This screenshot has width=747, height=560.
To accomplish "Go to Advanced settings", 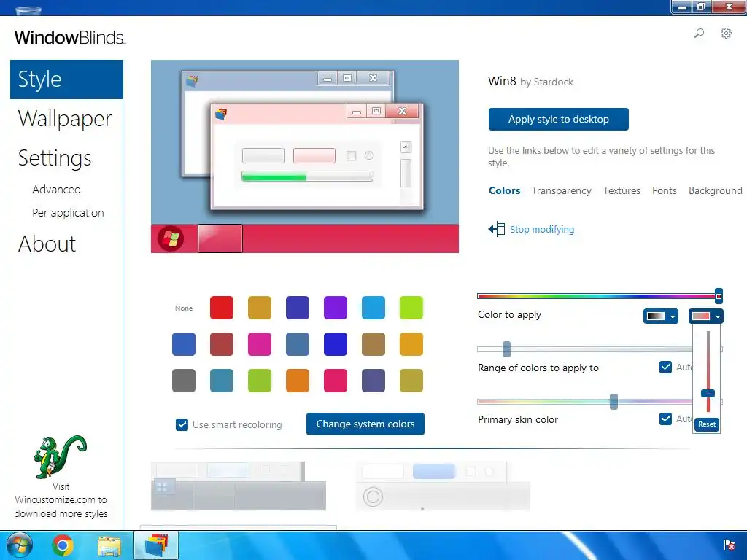I will coord(57,190).
